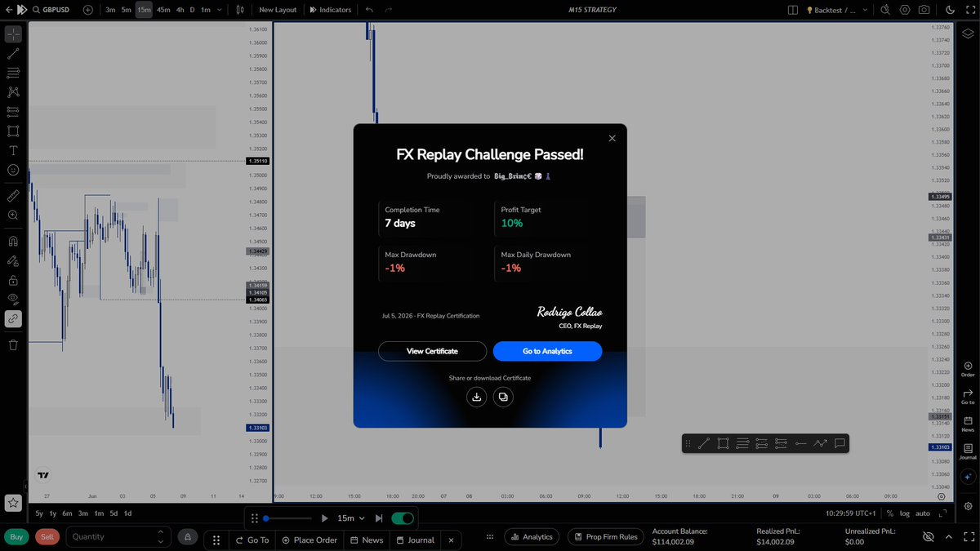Play the replay

pyautogui.click(x=324, y=518)
